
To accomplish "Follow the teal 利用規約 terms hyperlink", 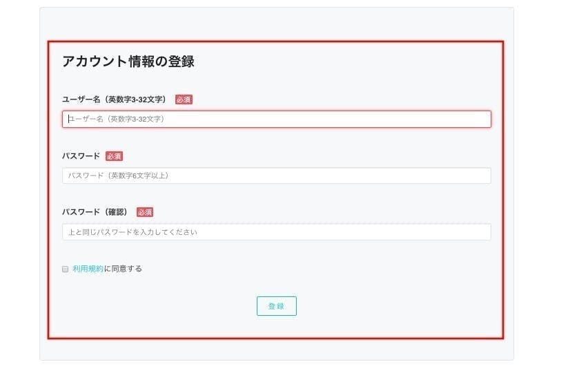I will point(88,269).
